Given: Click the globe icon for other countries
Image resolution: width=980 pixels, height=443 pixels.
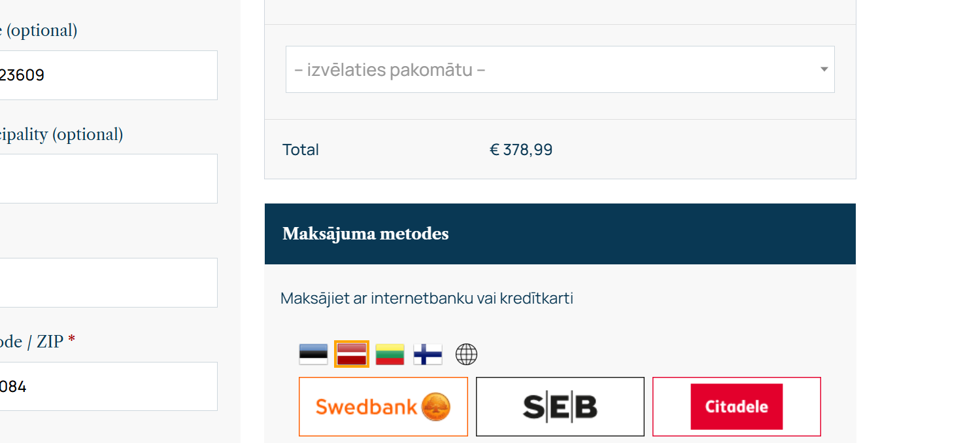Looking at the screenshot, I should pyautogui.click(x=466, y=355).
